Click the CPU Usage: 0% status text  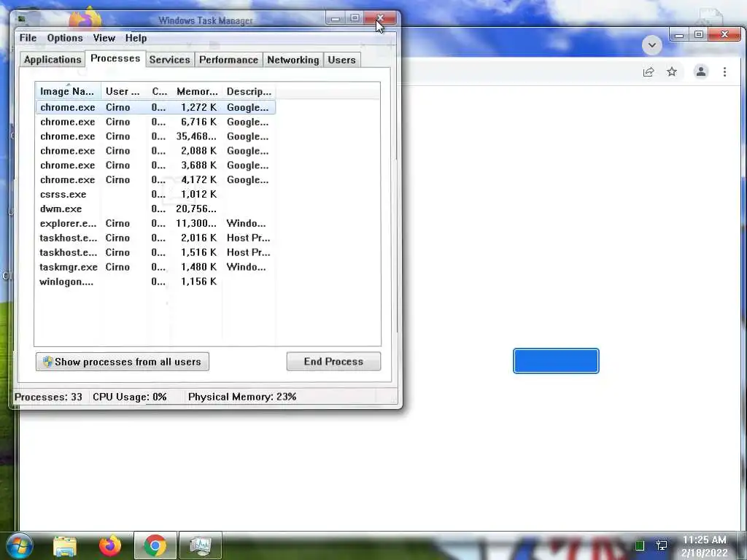[130, 397]
